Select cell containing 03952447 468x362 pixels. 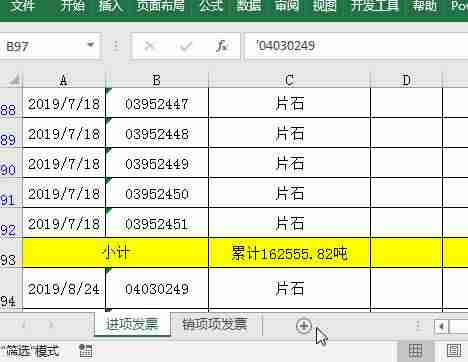157,104
